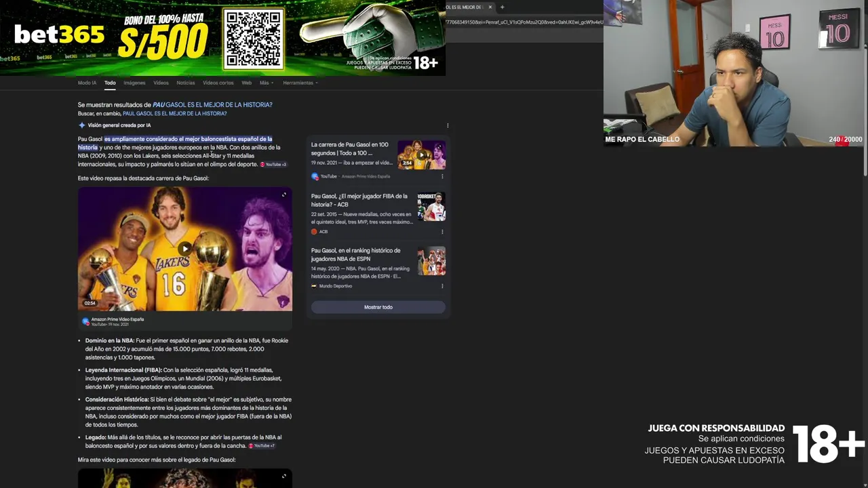Image resolution: width=868 pixels, height=488 pixels.
Task: Click the 'Leyenda Internacional (FIBA):' bullet heading
Action: pos(123,371)
